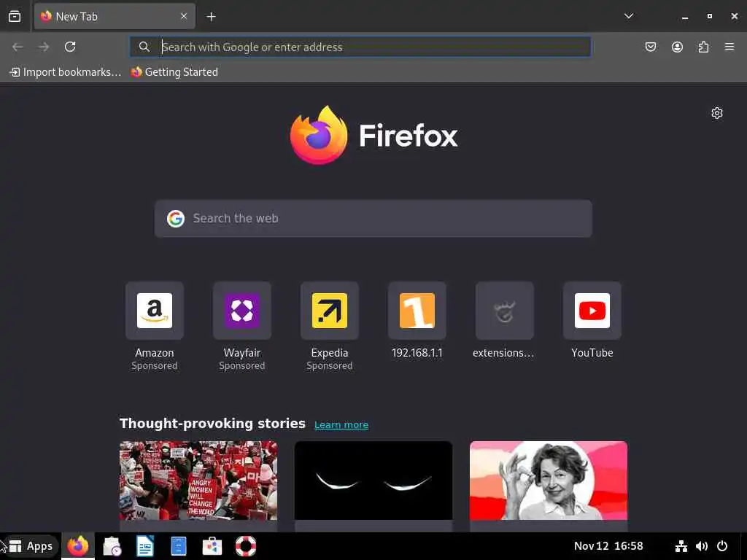Click the Firefox logo on page

coord(373,135)
